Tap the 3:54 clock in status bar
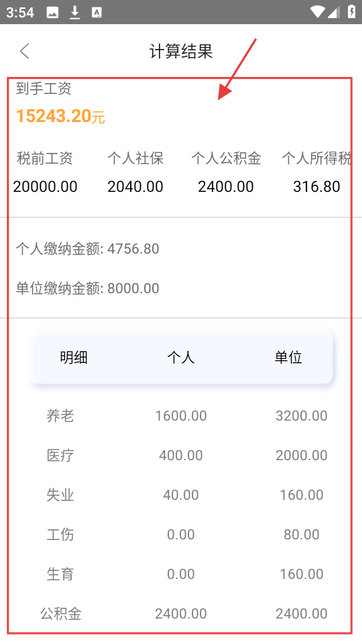362x644 pixels. pos(19,12)
